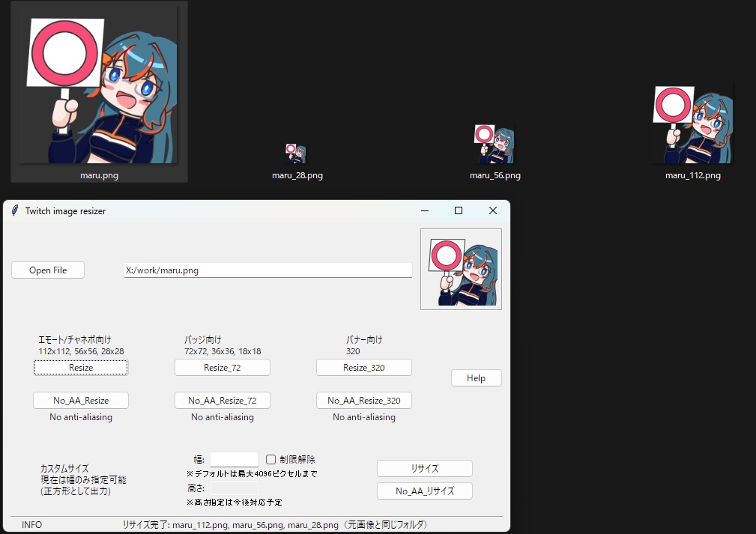Screen dimensions: 756x534
Task: Click the maru_56.png file name label
Action: tap(495, 175)
